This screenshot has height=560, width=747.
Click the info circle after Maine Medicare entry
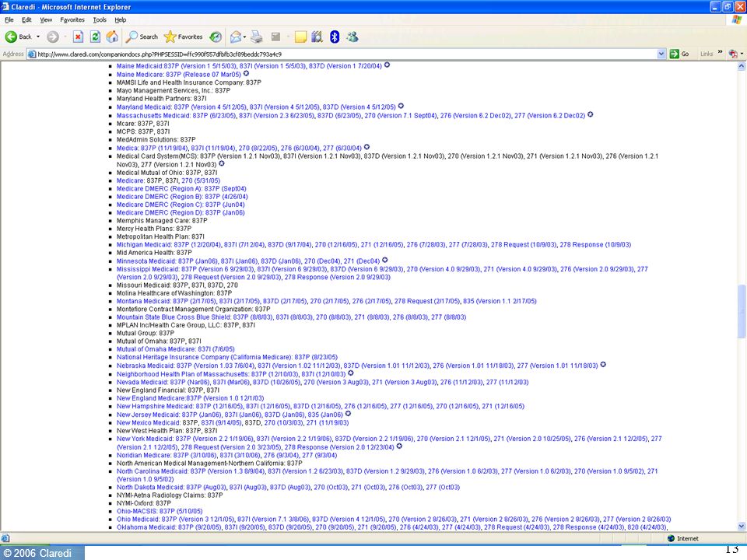pyautogui.click(x=246, y=74)
